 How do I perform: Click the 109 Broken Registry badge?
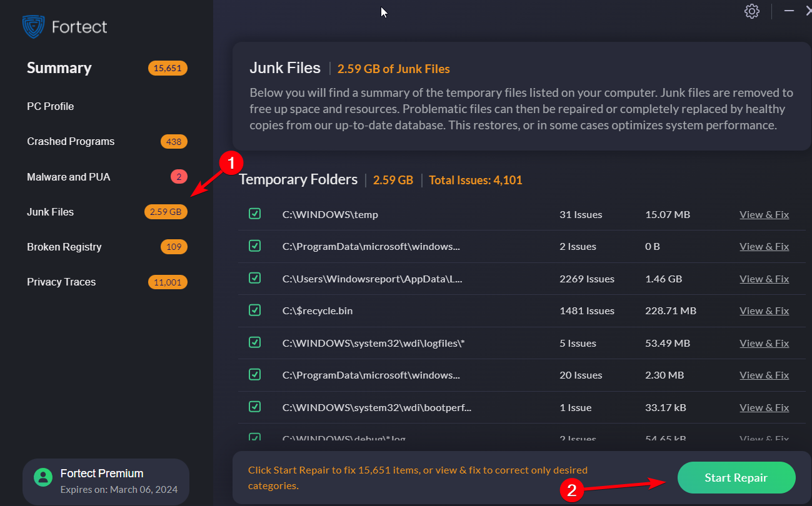(x=174, y=247)
